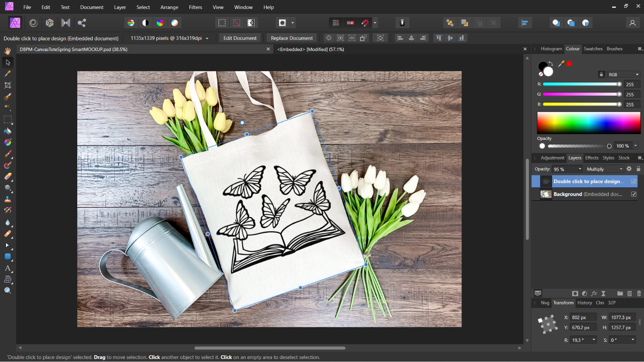Select the Zoom tool
Viewport: 644px width, 362px height.
coord(7,290)
